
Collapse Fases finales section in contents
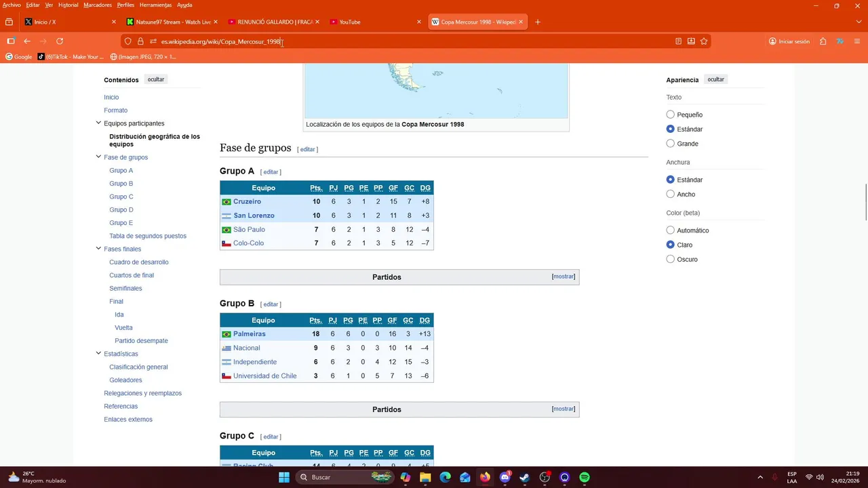pos(98,249)
